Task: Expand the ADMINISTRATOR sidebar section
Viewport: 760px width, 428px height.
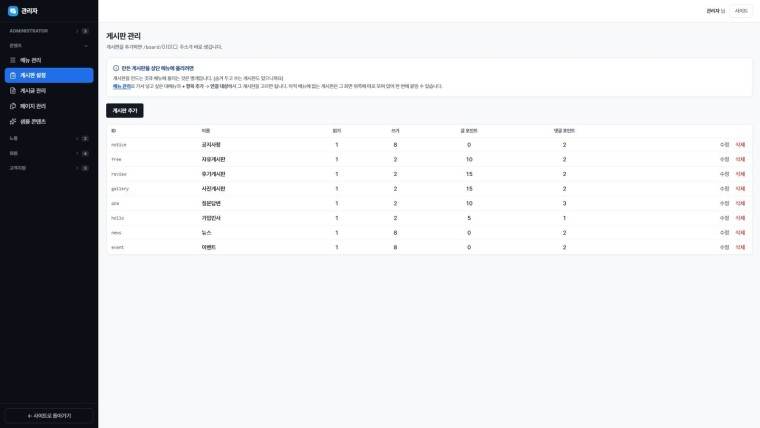Action: pos(49,31)
